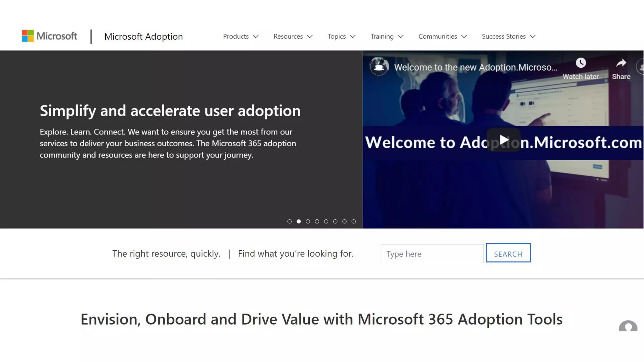Jump to the fifth carousel dot
644x362 pixels.
(326, 222)
